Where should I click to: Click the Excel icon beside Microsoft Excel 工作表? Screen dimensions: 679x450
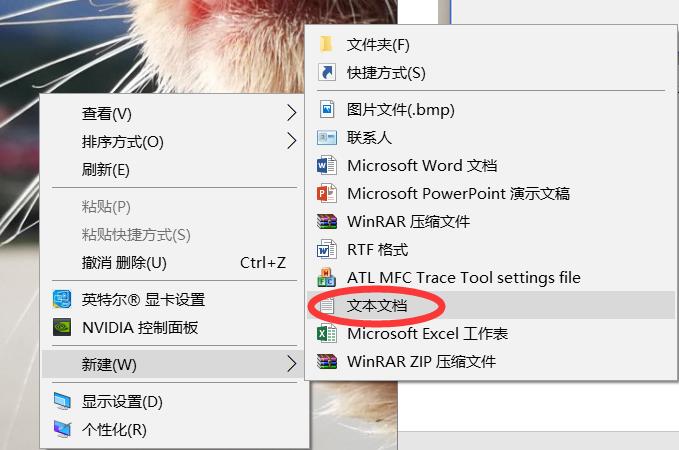[x=327, y=333]
